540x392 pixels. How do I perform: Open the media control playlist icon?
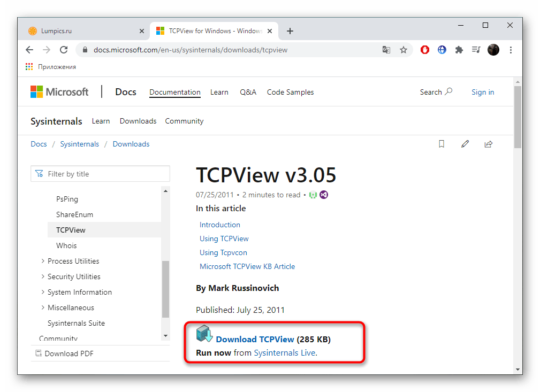[476, 50]
